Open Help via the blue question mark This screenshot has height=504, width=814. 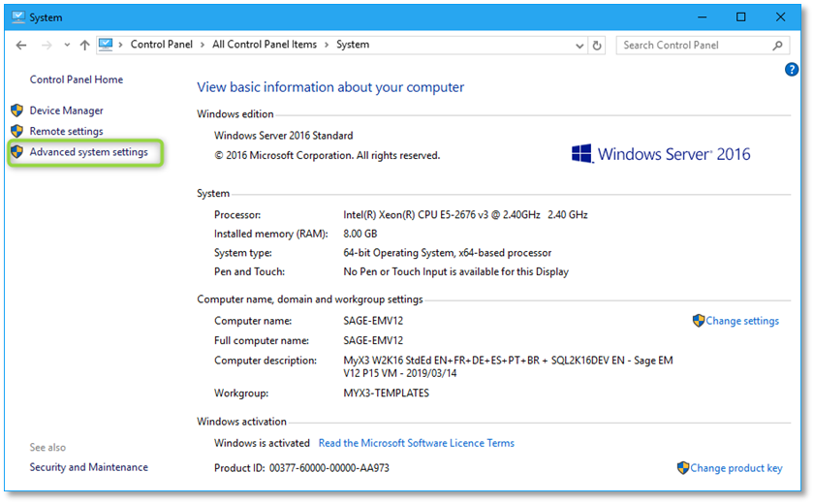(x=791, y=69)
